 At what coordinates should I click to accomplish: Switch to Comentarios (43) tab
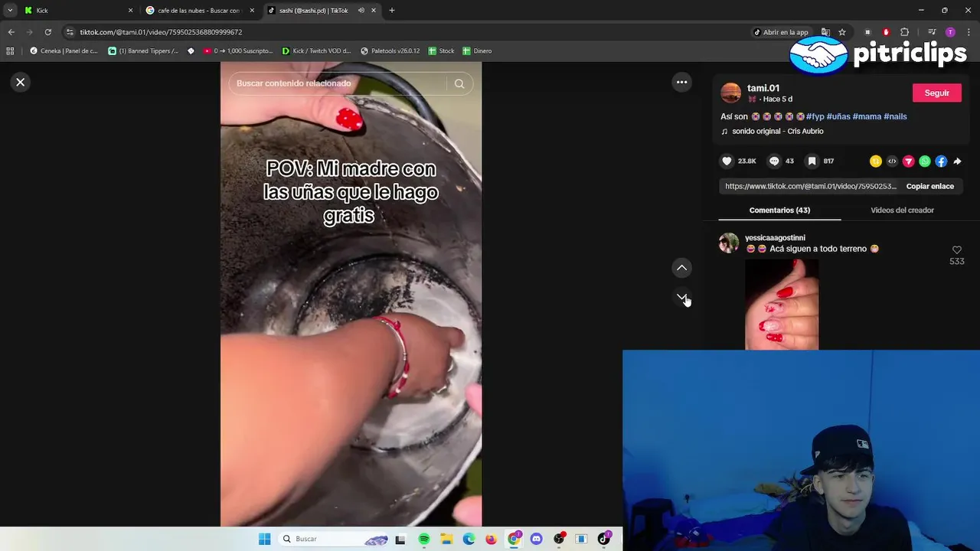pyautogui.click(x=779, y=210)
